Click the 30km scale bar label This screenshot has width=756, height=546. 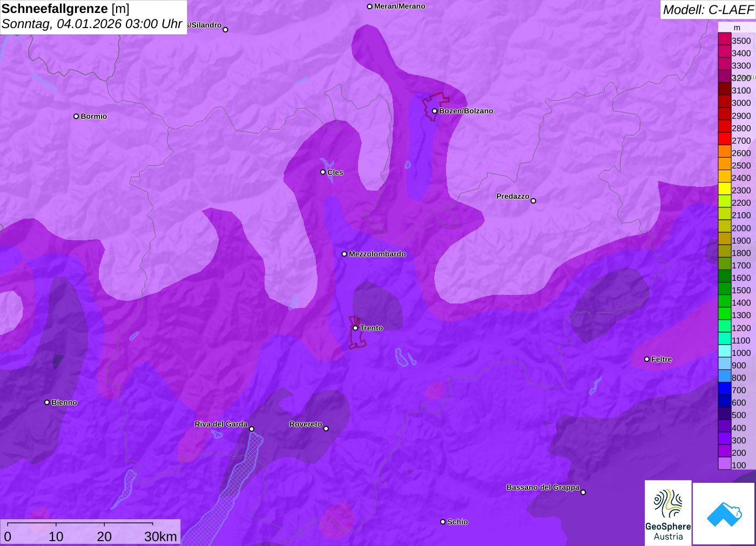(x=160, y=536)
